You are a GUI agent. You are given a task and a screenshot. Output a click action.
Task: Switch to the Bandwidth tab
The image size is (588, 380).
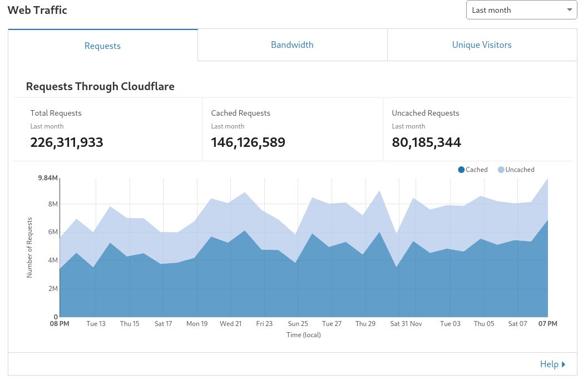[x=292, y=45]
